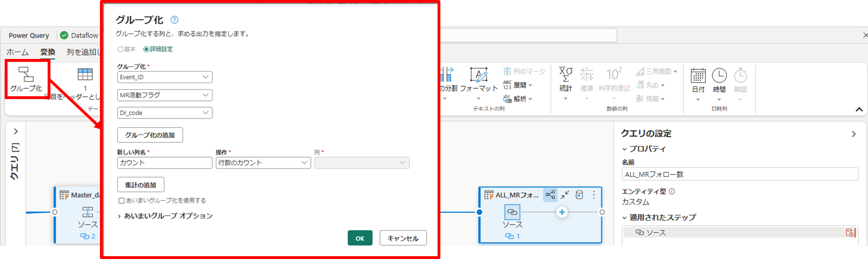Switch to the 列を追加 ribbon tab
This screenshot has width=868, height=259.
pos(83,52)
